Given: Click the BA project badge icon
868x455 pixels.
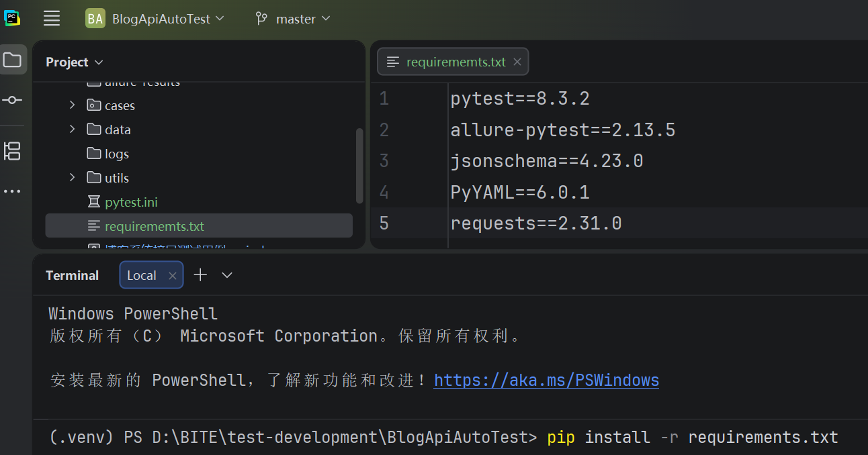Looking at the screenshot, I should point(95,19).
